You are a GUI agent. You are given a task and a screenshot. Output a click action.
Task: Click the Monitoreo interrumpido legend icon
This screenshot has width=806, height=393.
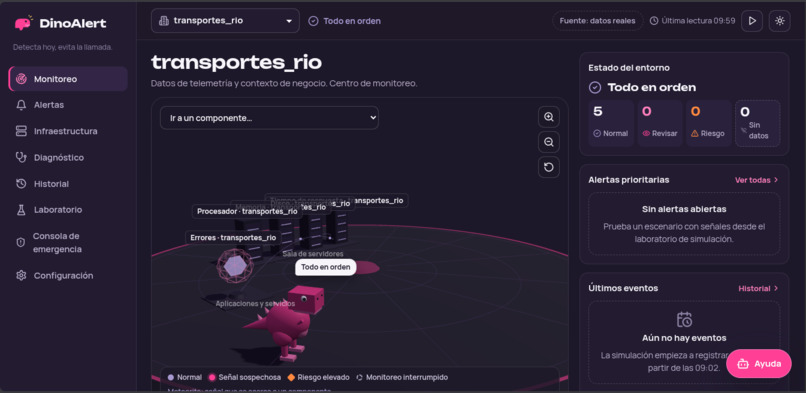(360, 378)
